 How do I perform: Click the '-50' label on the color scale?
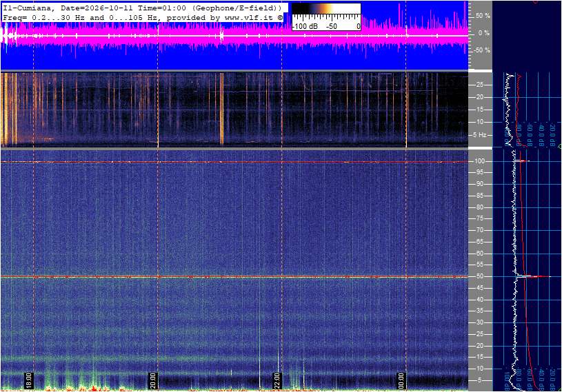click(332, 26)
